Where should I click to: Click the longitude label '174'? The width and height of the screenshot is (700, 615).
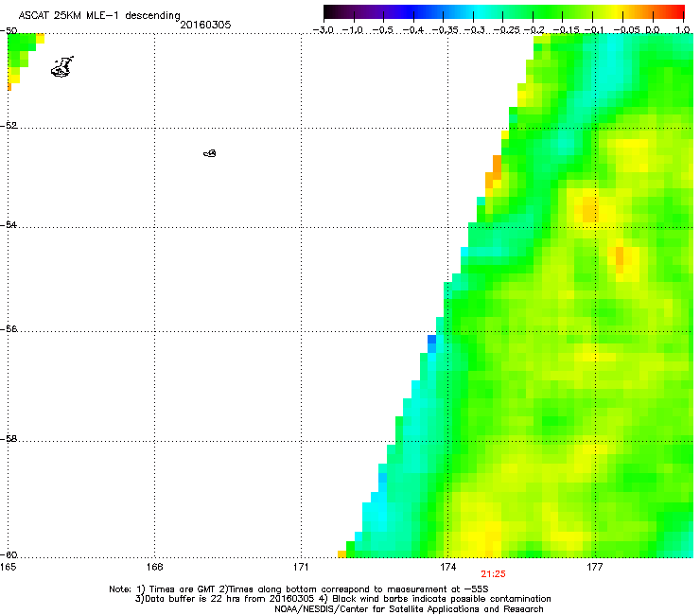(447, 567)
